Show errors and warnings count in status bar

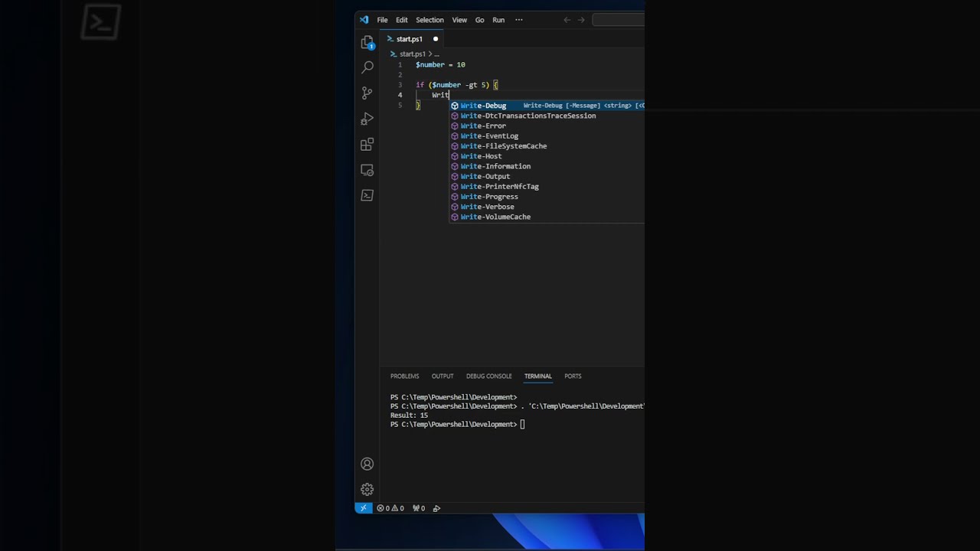click(x=390, y=508)
